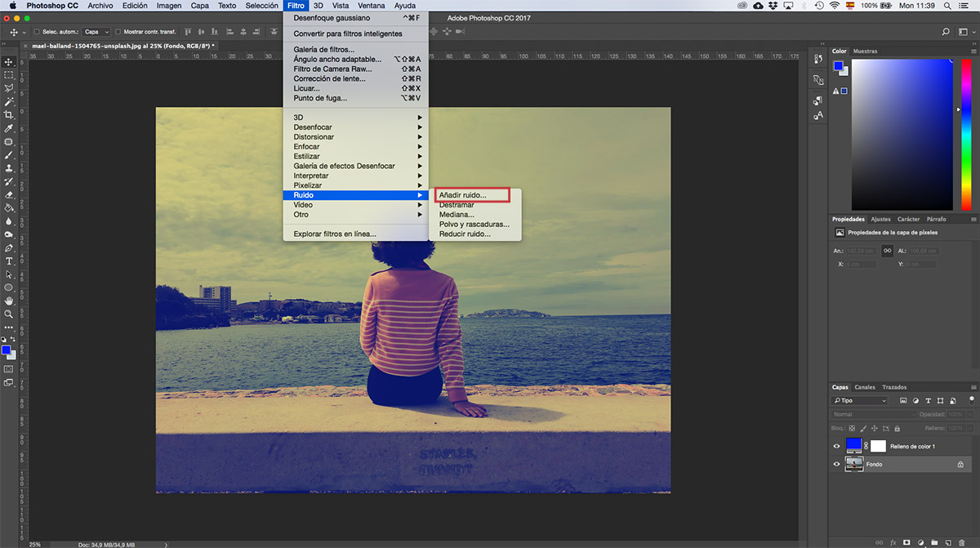The image size is (980, 548).
Task: Pick the Type (T) tool
Action: tap(8, 261)
